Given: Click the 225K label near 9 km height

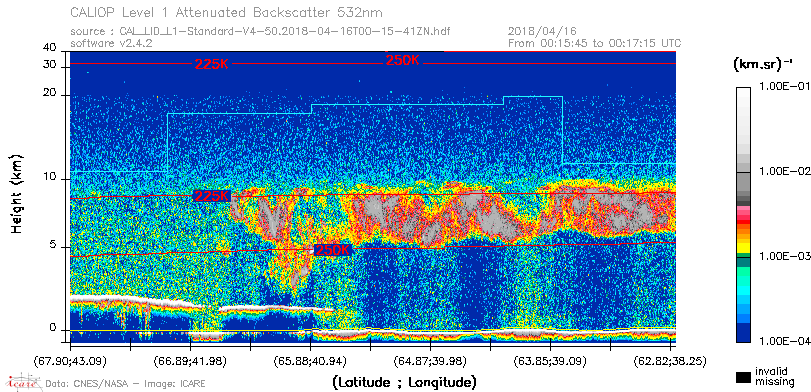Looking at the screenshot, I should click(212, 196).
